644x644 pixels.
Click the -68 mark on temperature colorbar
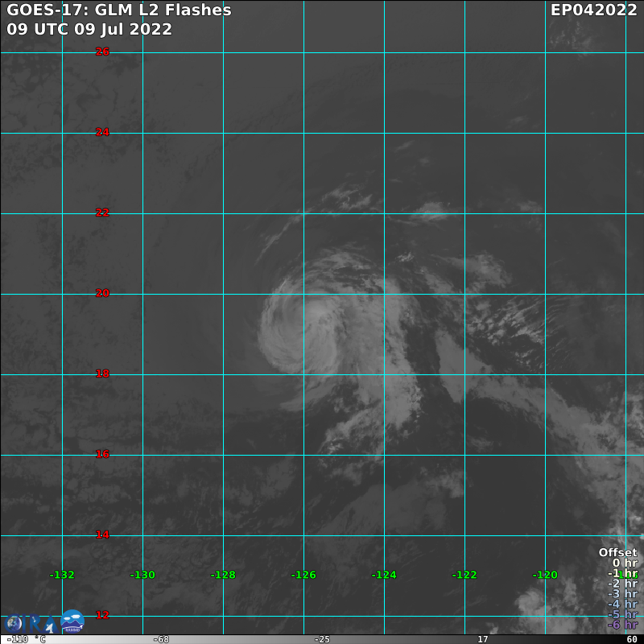point(161,639)
